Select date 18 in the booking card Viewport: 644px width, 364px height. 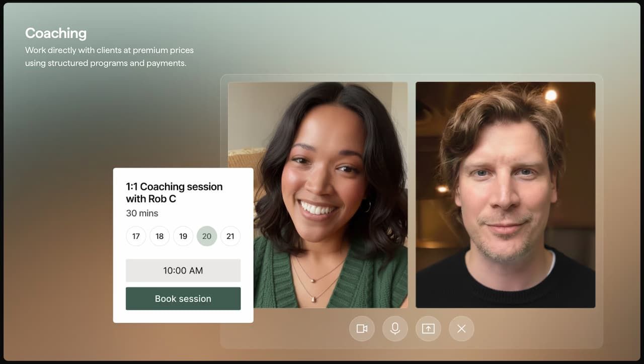(x=159, y=236)
